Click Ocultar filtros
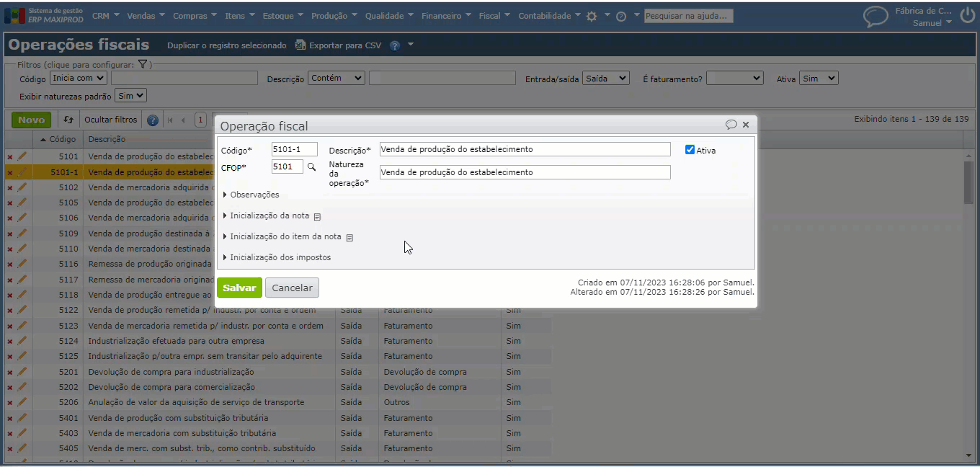Image resolution: width=980 pixels, height=467 pixels. (111, 120)
